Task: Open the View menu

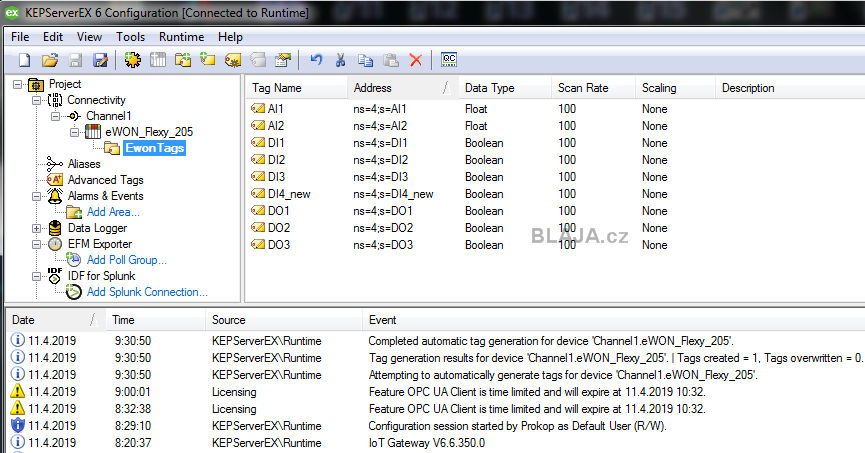Action: [89, 37]
